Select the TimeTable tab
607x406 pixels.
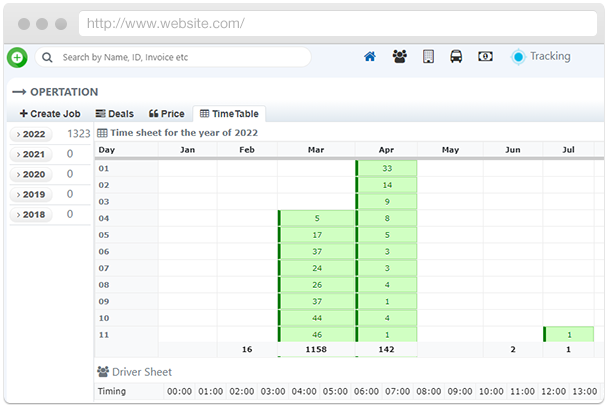229,114
